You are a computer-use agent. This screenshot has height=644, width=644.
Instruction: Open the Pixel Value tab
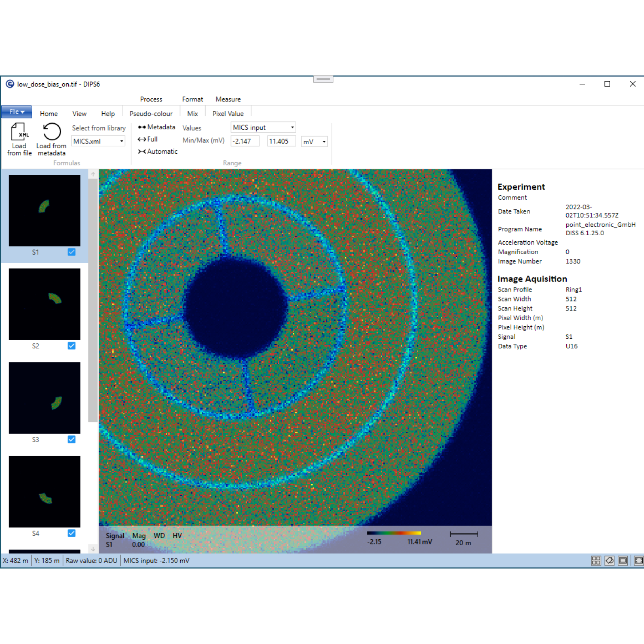(x=228, y=114)
